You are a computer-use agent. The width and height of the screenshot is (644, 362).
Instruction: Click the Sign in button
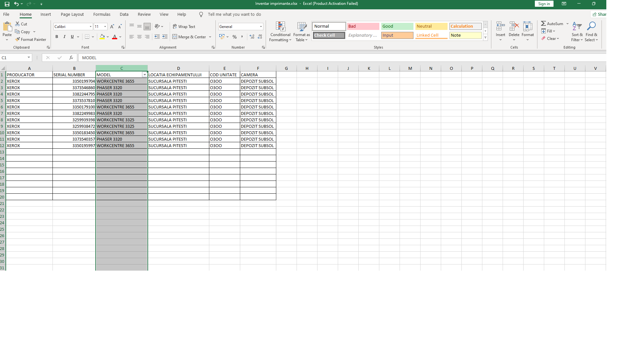click(x=544, y=4)
